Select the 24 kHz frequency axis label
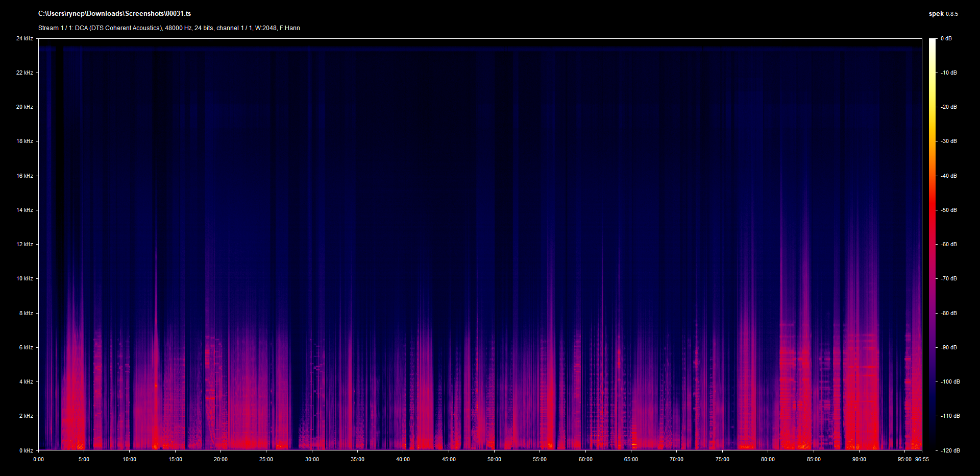Screen dimensions: 980x476 [24, 39]
